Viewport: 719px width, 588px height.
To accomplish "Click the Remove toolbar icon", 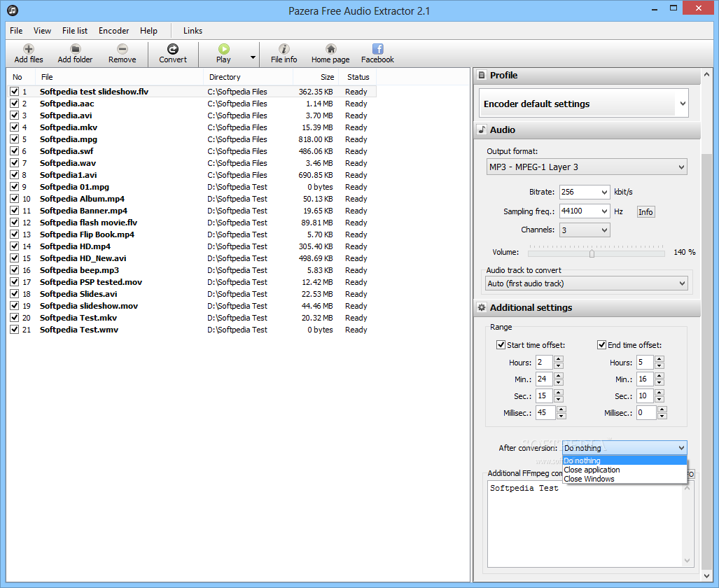I will point(122,48).
